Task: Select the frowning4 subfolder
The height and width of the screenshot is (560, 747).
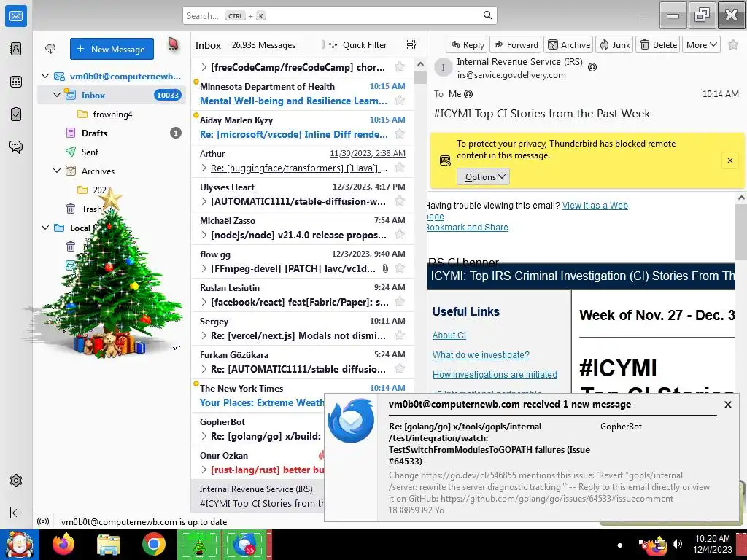Action: [x=112, y=114]
